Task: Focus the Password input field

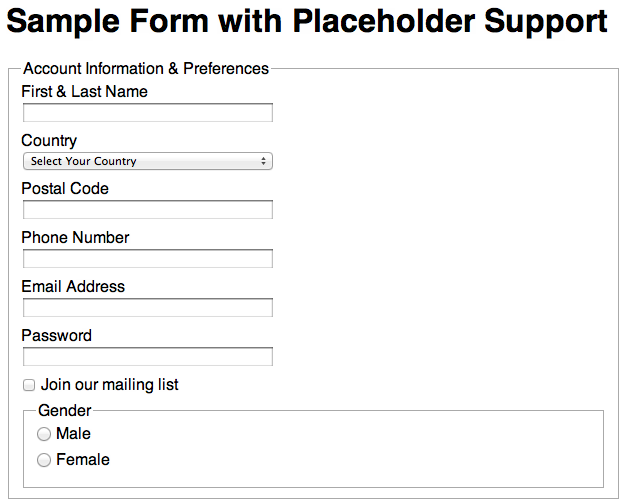Action: [x=147, y=357]
